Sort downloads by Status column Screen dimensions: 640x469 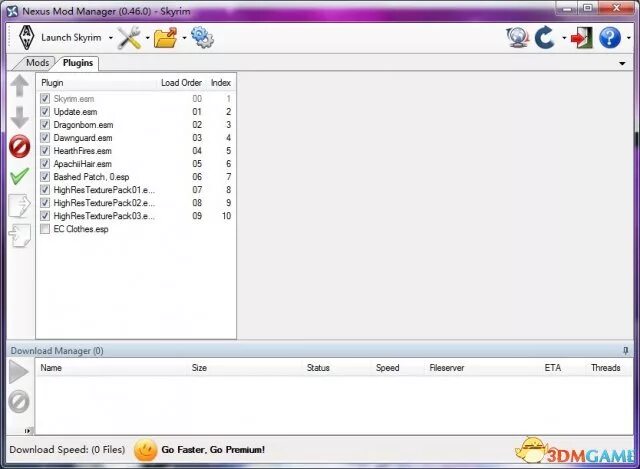point(337,368)
